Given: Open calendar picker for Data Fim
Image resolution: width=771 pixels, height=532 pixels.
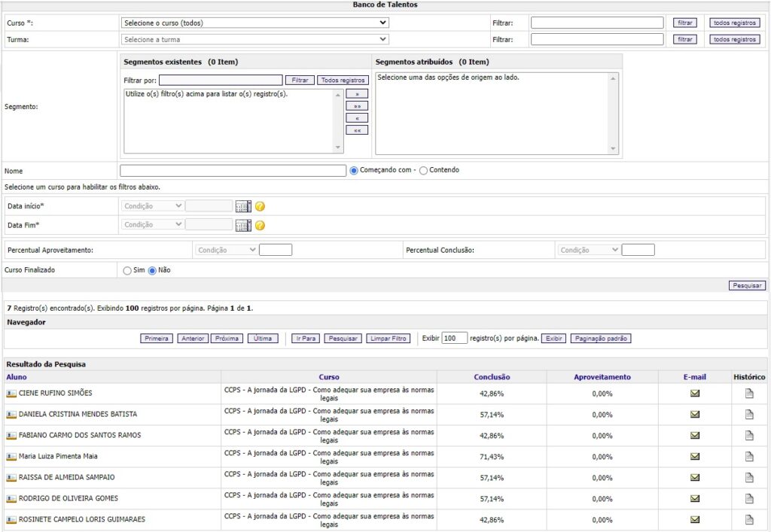Looking at the screenshot, I should pos(243,225).
